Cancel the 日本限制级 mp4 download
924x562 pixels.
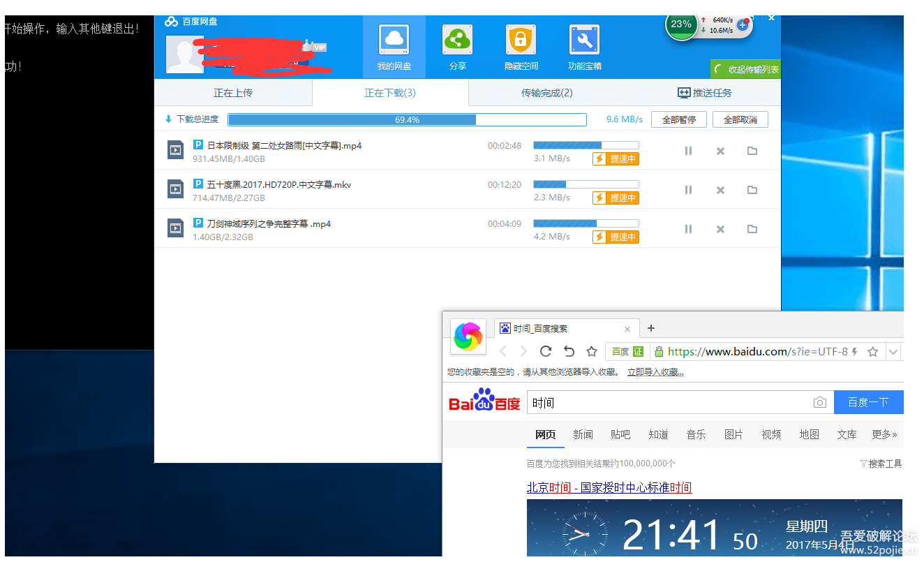point(720,151)
